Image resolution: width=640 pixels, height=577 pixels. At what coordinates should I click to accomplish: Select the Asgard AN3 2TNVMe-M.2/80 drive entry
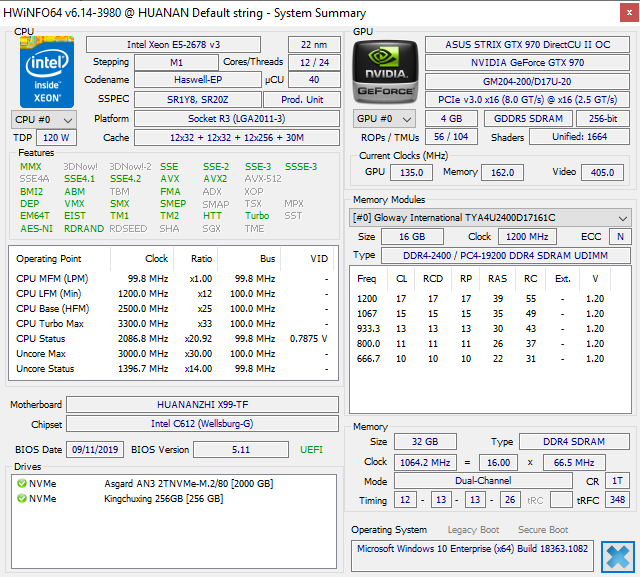click(x=173, y=484)
